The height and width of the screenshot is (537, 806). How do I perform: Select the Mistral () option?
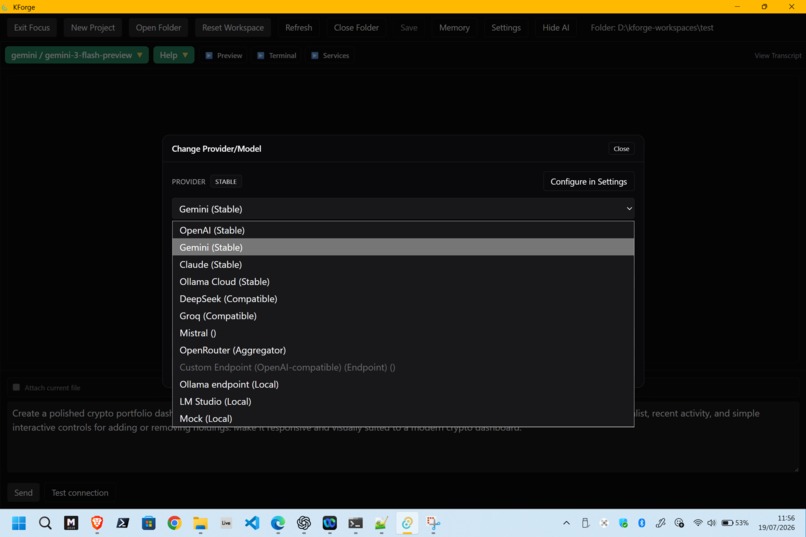[403, 333]
